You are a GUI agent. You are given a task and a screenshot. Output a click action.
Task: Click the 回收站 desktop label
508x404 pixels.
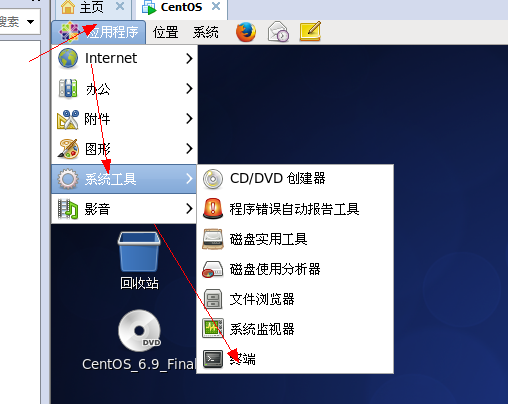pyautogui.click(x=139, y=283)
